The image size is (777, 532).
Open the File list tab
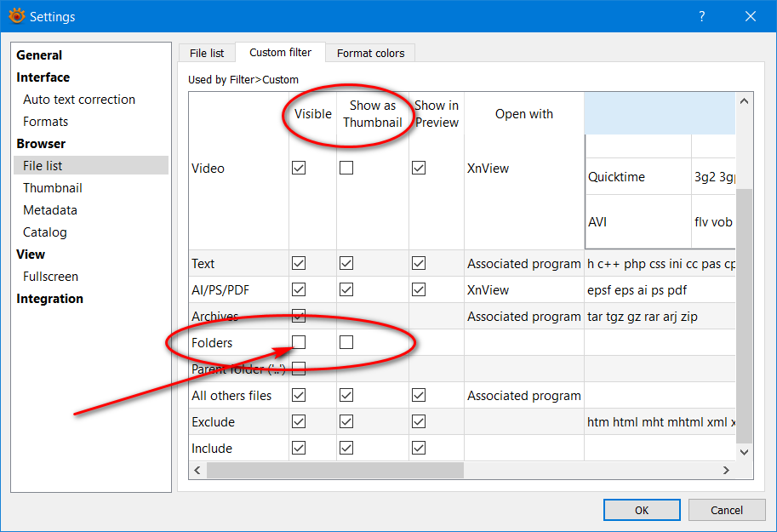[x=207, y=53]
